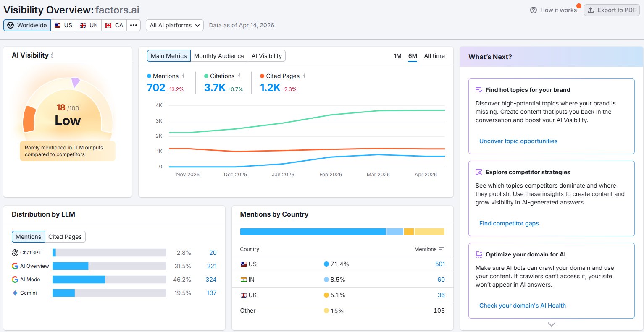Click the US flag in country table

pyautogui.click(x=244, y=264)
